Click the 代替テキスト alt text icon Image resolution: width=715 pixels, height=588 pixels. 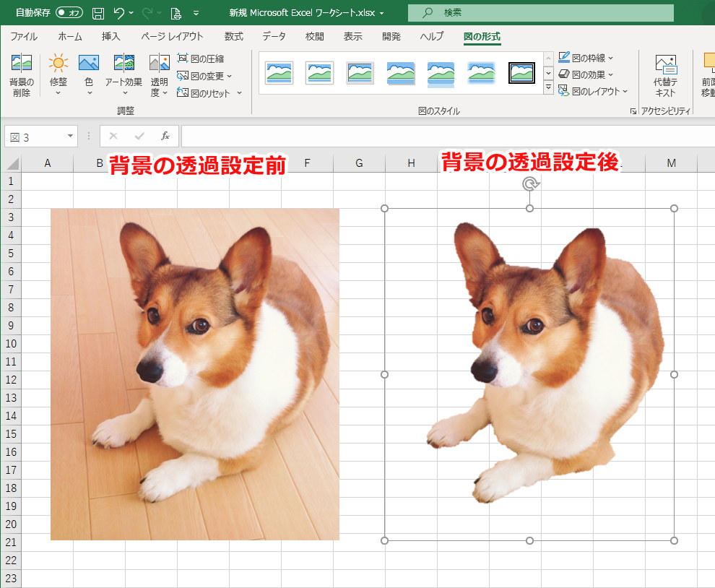click(666, 75)
